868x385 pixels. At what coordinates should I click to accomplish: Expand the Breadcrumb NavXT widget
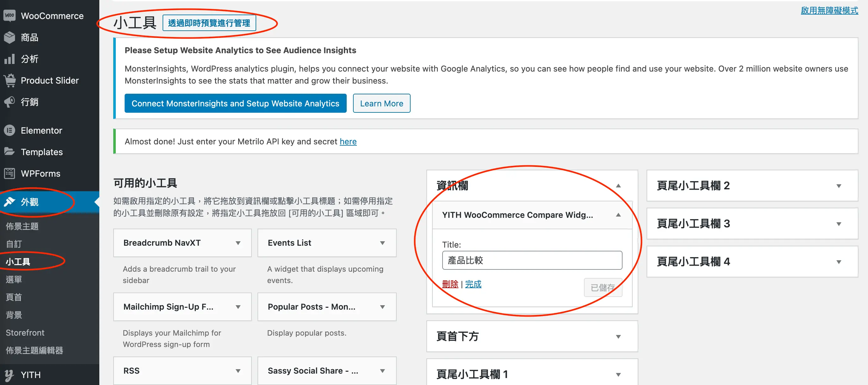click(x=238, y=243)
